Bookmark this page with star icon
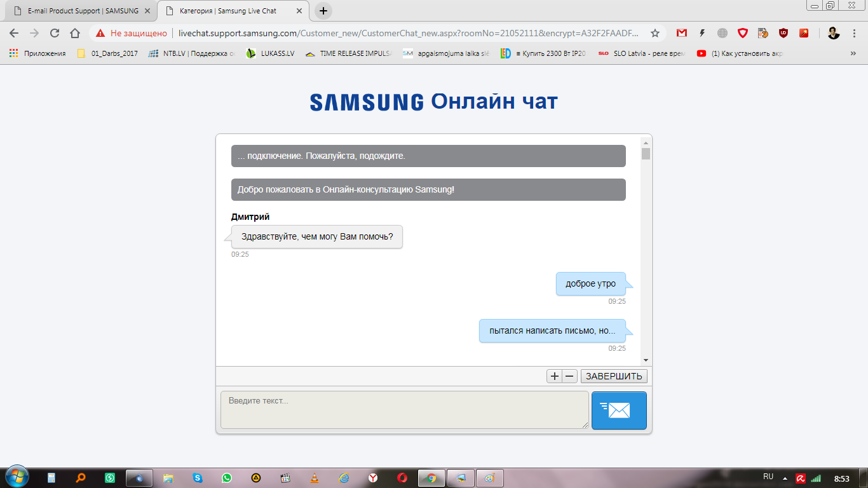Image resolution: width=868 pixels, height=488 pixels. point(654,33)
